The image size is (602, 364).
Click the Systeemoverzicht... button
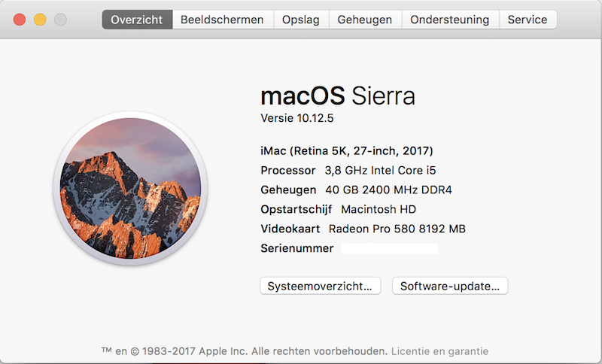click(x=320, y=286)
